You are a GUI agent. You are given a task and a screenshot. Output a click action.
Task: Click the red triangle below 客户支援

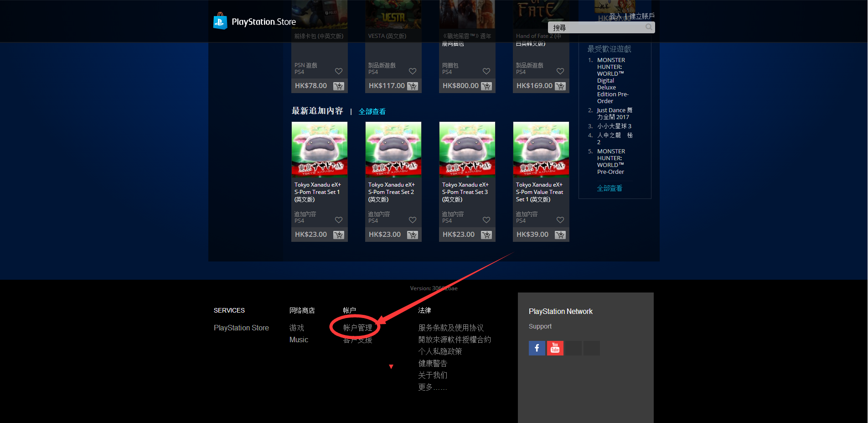click(x=391, y=366)
